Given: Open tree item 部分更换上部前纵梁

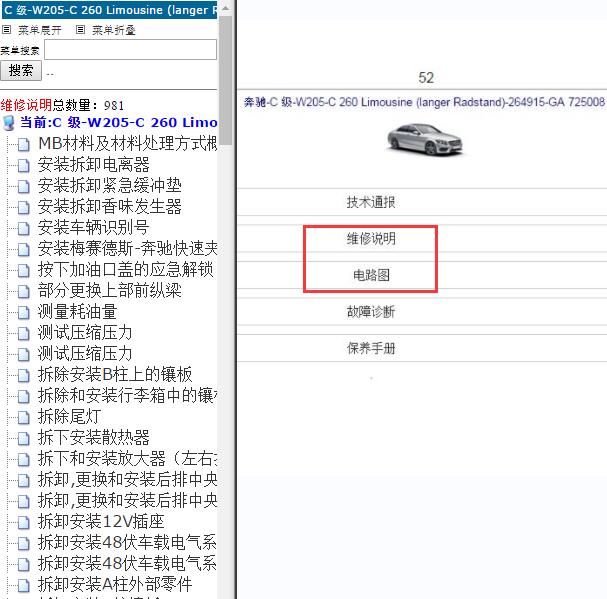Looking at the screenshot, I should point(110,290).
